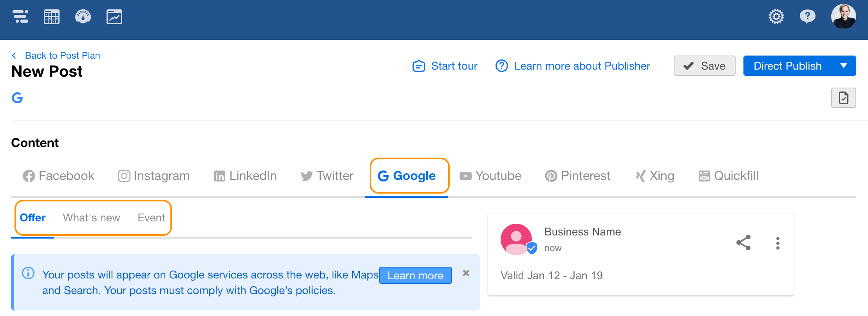Open the dashboard gauge icon

click(83, 17)
